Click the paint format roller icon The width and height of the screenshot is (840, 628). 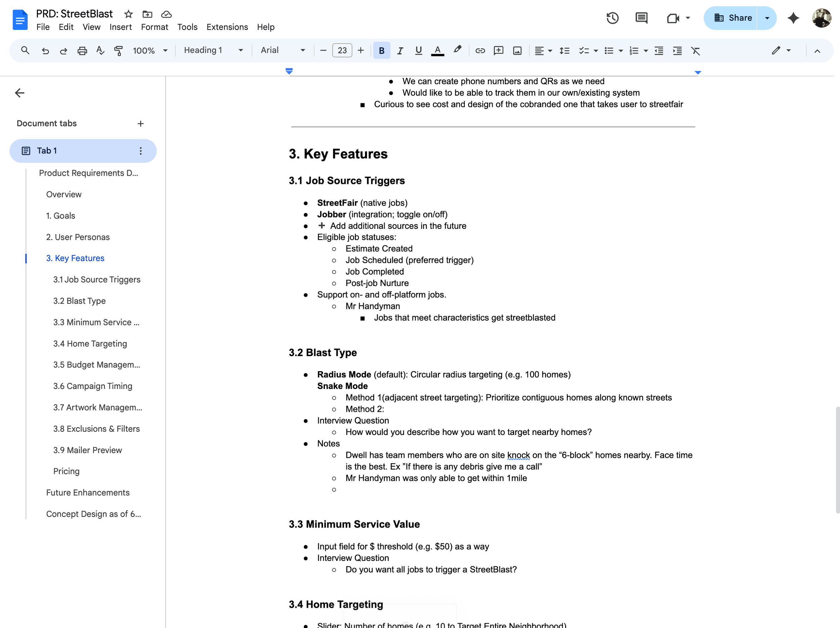(x=119, y=50)
